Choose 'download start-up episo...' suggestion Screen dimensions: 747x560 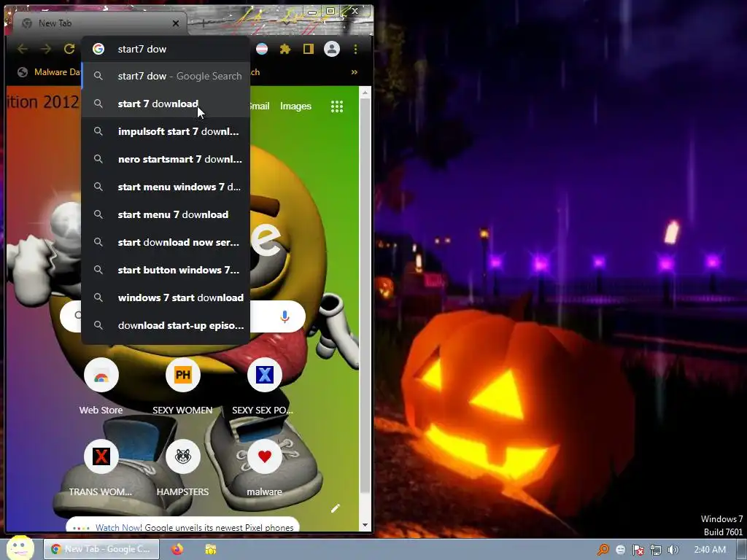166,325
